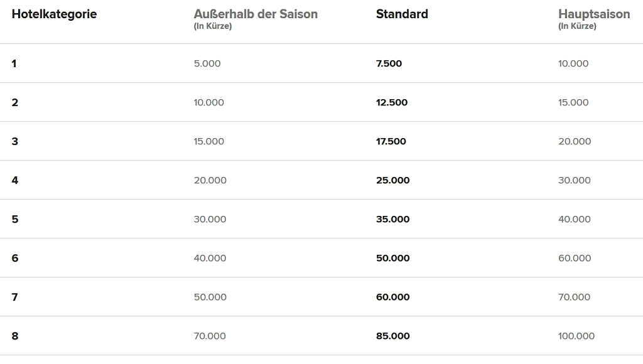Select the 85.000 Standard points value
Image resolution: width=643 pixels, height=364 pixels.
[392, 336]
